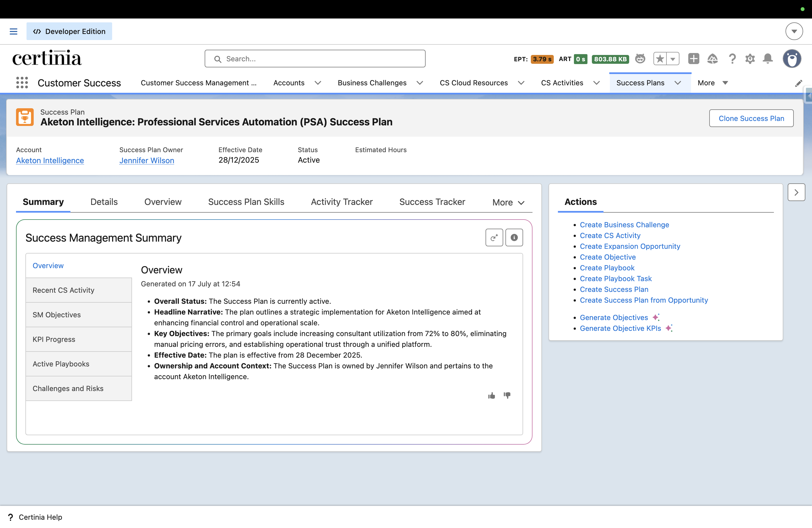
Task: Open the CS Cloud Resources dropdown chevron
Action: (x=521, y=83)
